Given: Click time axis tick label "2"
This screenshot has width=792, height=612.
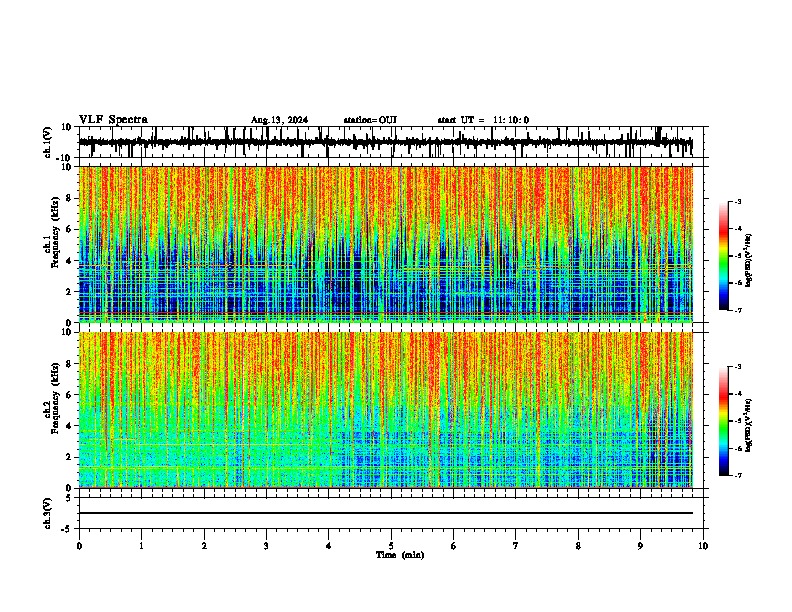Looking at the screenshot, I should tap(204, 546).
